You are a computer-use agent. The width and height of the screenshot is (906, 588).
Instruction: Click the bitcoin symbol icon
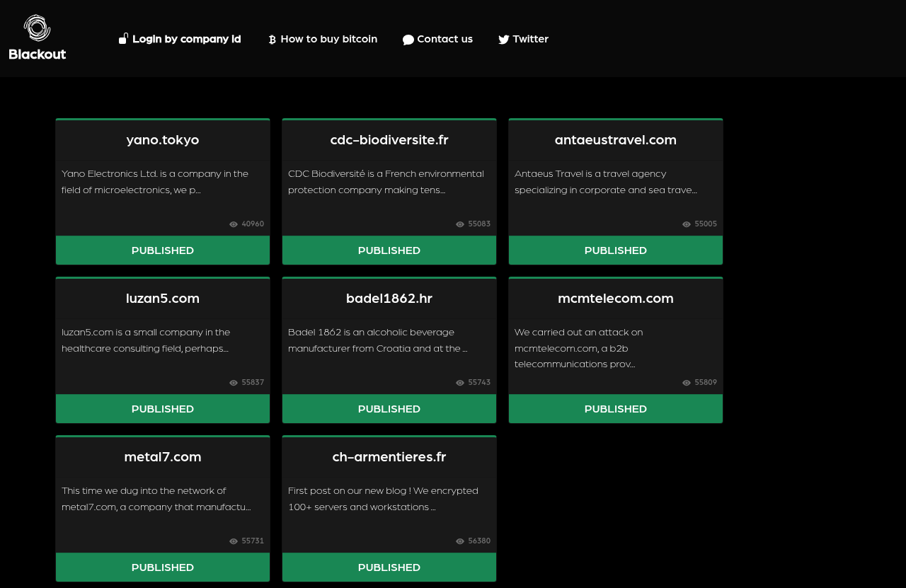(272, 40)
